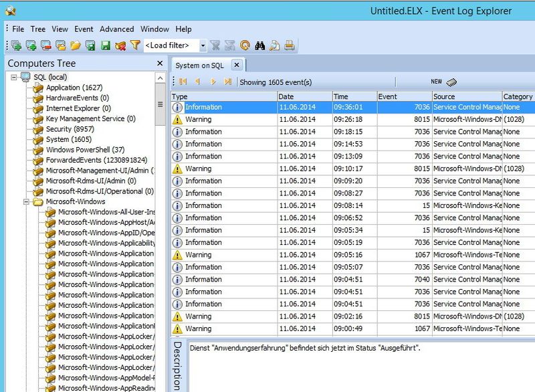
Task: Open the File menu
Action: click(x=18, y=29)
